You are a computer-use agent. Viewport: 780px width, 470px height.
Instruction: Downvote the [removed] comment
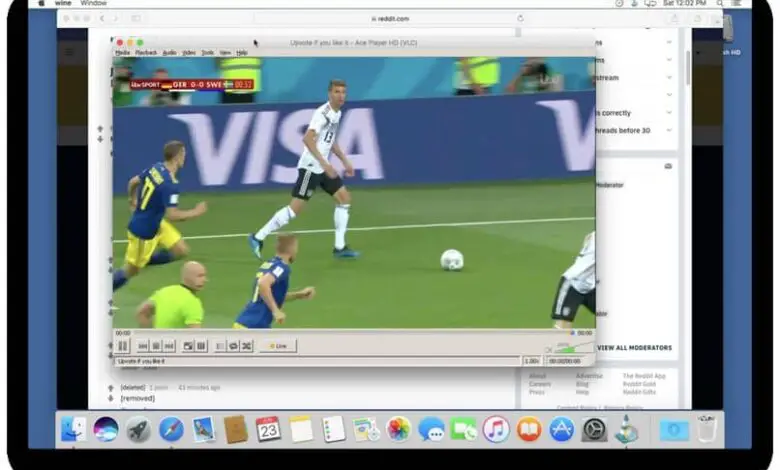click(x=111, y=398)
